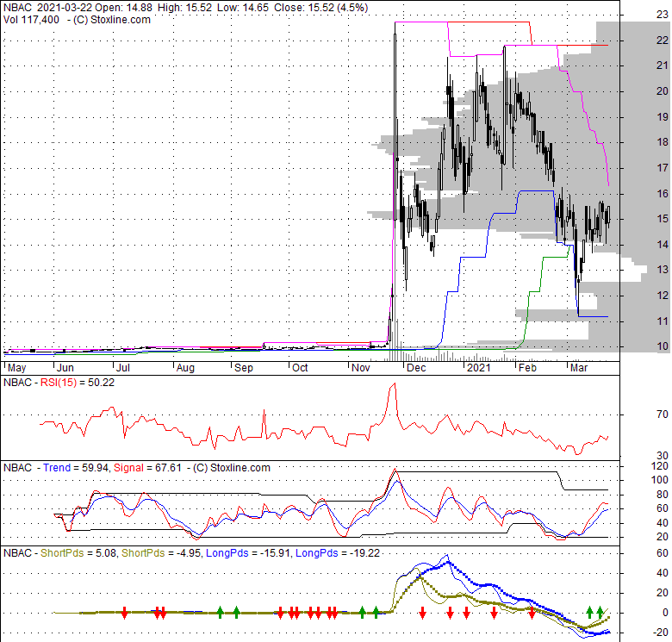Click price level 19 on price axis
Image resolution: width=672 pixels, height=642 pixels.
pos(663,116)
